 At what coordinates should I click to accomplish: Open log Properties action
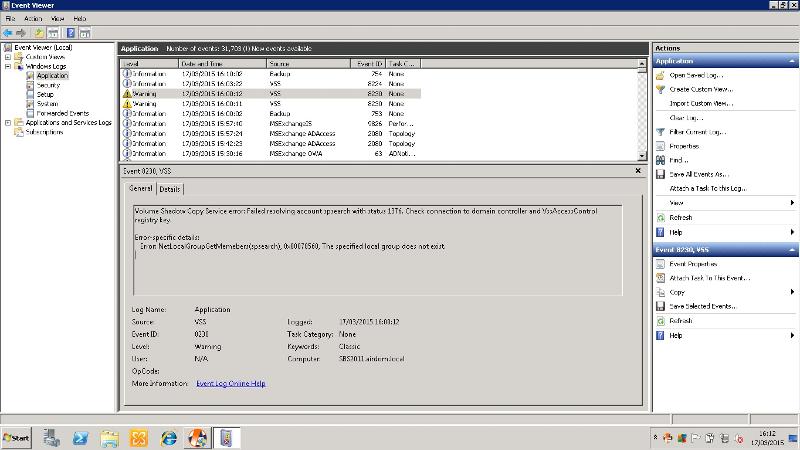pos(684,146)
